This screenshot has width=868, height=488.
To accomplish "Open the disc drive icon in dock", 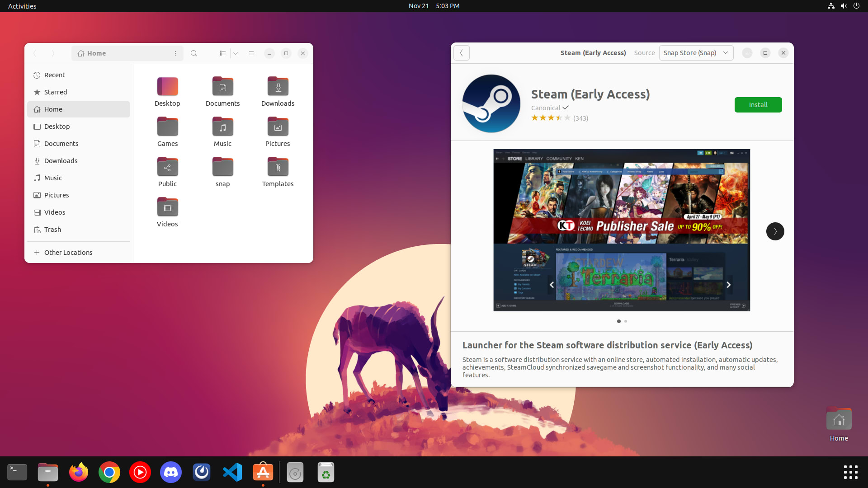I will (295, 472).
